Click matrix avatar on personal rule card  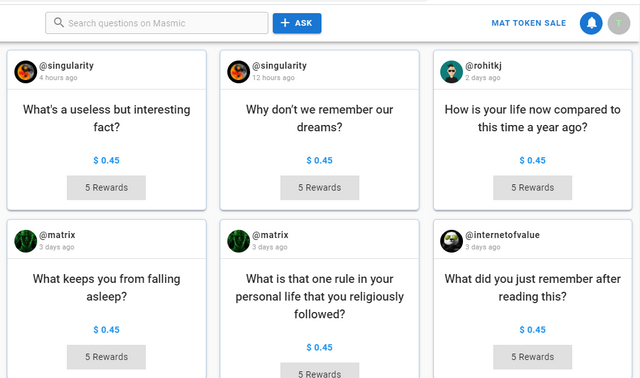click(x=239, y=241)
